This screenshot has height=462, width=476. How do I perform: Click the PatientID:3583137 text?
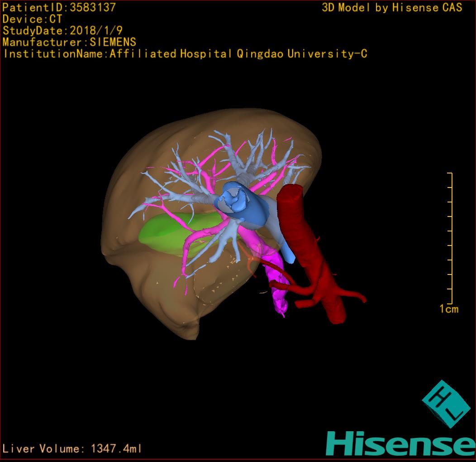point(59,7)
